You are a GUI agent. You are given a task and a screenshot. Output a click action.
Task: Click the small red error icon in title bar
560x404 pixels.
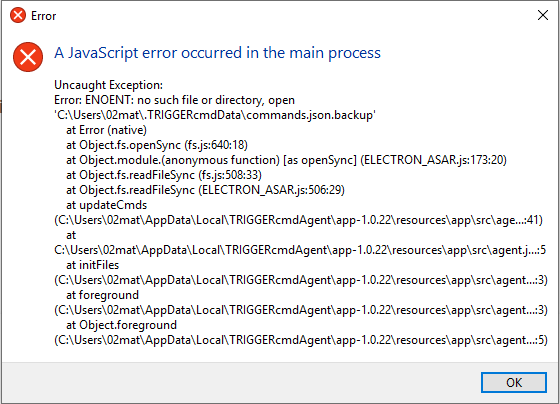(18, 15)
